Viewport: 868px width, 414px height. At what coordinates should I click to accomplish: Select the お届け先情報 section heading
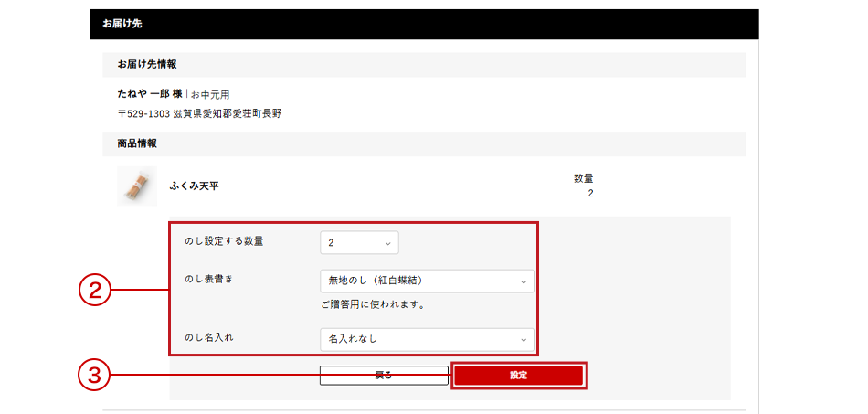pyautogui.click(x=147, y=65)
